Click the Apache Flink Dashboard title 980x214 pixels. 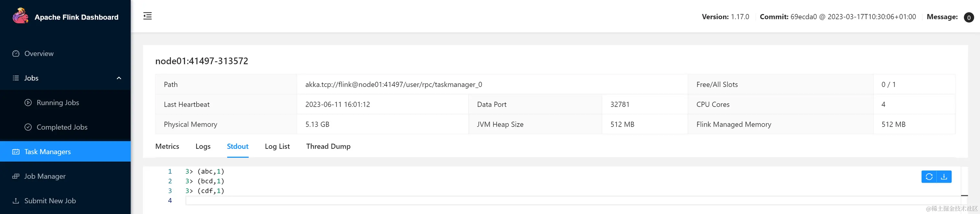76,17
